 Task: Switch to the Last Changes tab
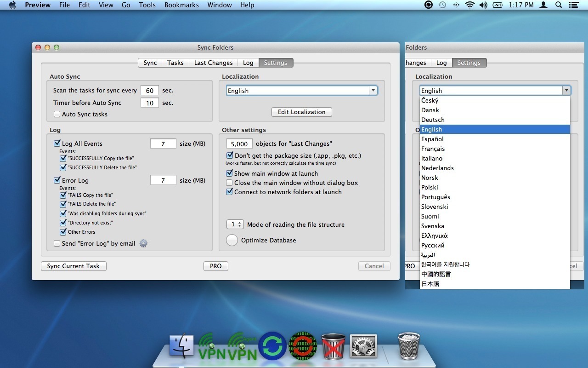click(x=213, y=63)
